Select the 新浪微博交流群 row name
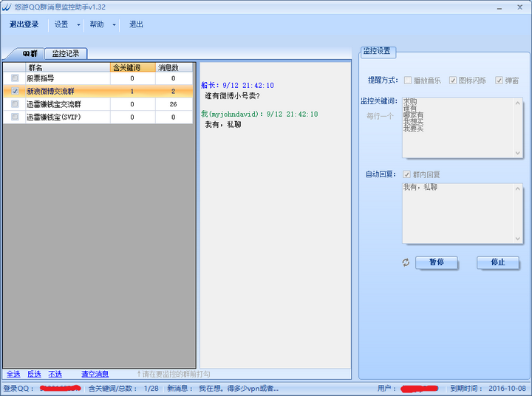532x396 pixels. 50,92
